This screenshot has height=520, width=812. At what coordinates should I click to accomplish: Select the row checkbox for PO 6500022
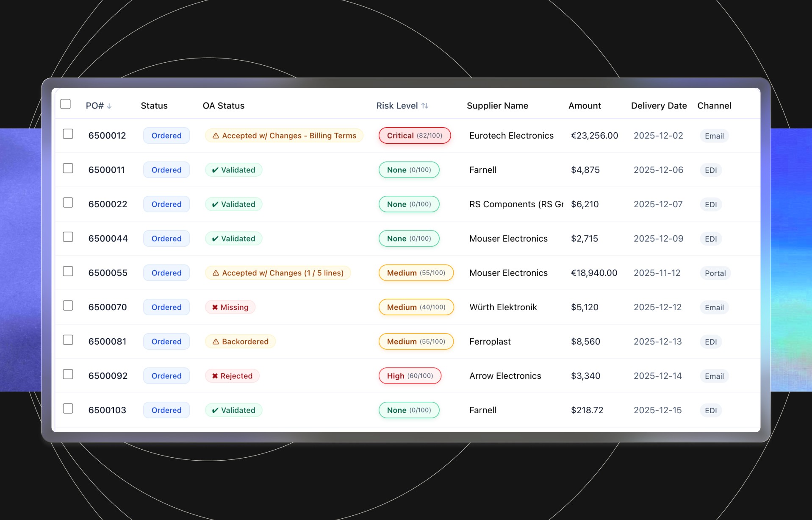[x=68, y=203]
